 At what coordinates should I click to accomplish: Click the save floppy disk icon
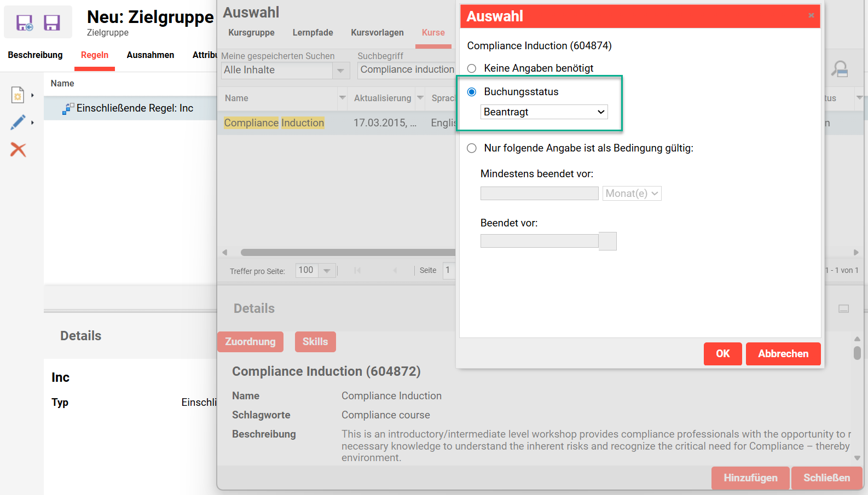[52, 22]
